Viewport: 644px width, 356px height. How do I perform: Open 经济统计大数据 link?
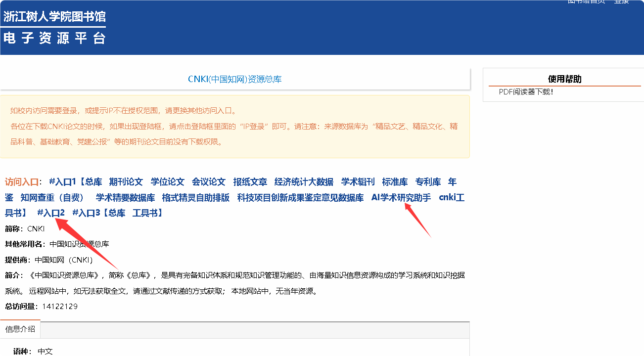pyautogui.click(x=304, y=182)
